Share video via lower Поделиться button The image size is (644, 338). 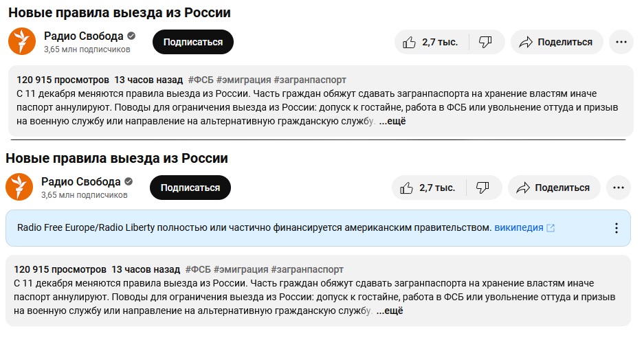554,188
